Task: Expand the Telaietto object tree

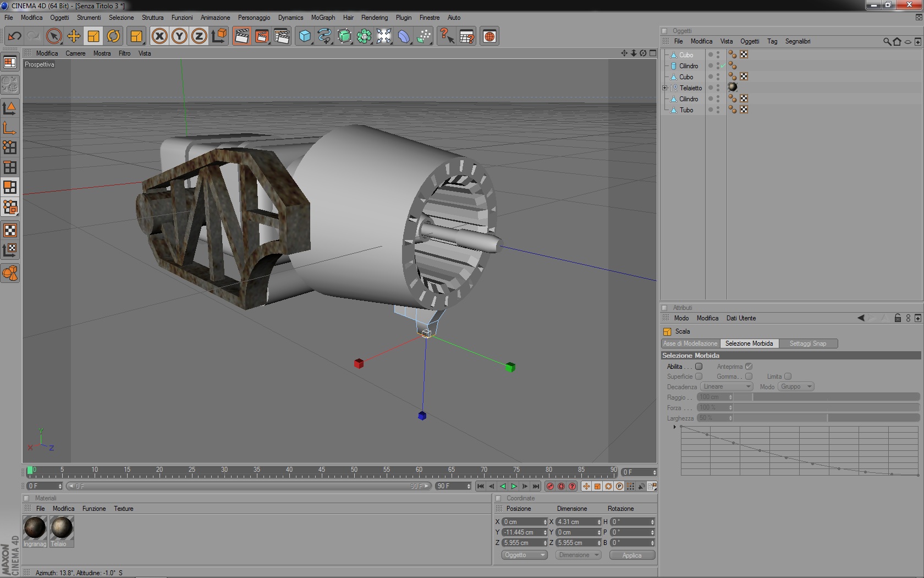Action: click(x=665, y=88)
